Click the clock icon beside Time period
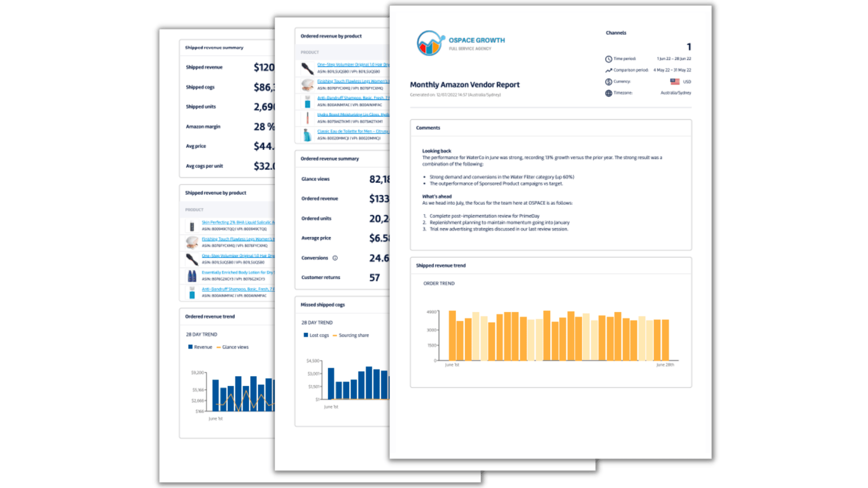868x488 pixels. [x=608, y=58]
